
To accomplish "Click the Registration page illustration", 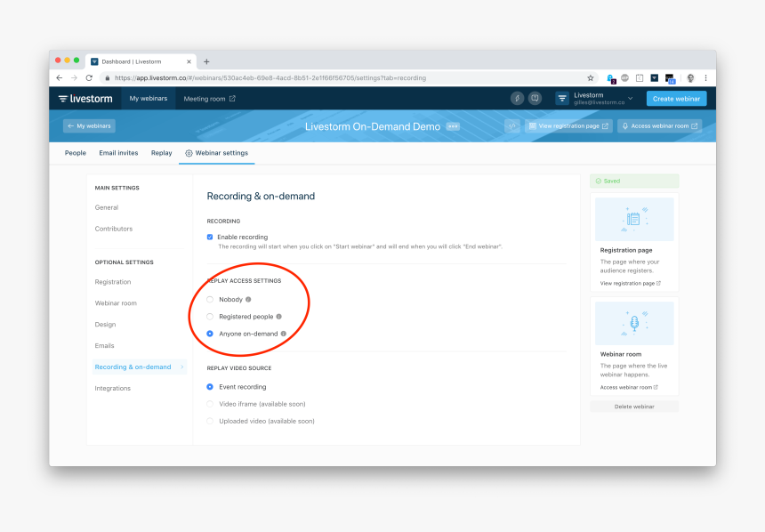I will [634, 219].
